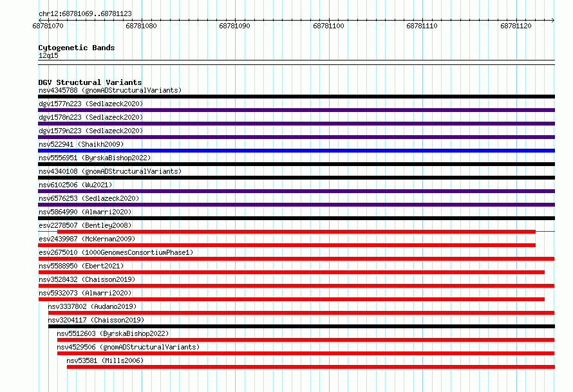Click ruler position 68781080
This screenshot has height=392, width=573.
coord(141,26)
